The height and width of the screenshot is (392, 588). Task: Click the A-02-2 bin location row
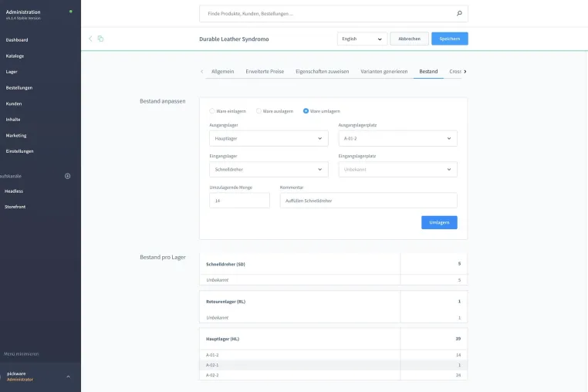[x=333, y=375]
